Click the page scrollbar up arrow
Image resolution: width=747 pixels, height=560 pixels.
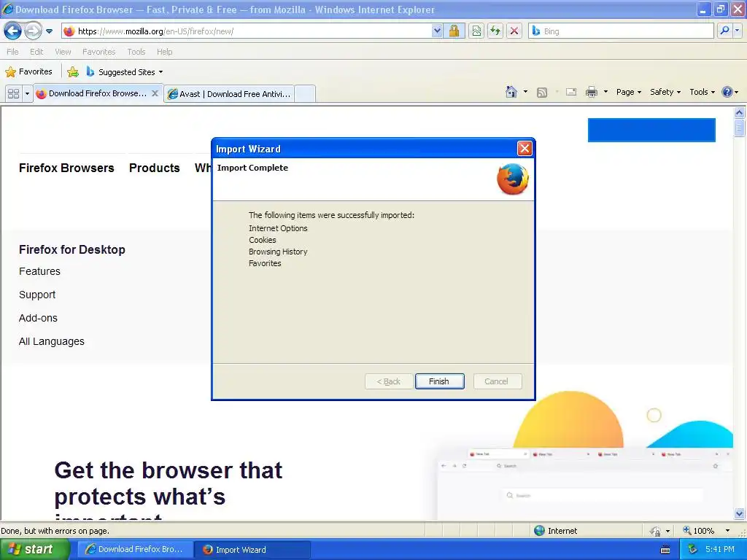pos(740,113)
